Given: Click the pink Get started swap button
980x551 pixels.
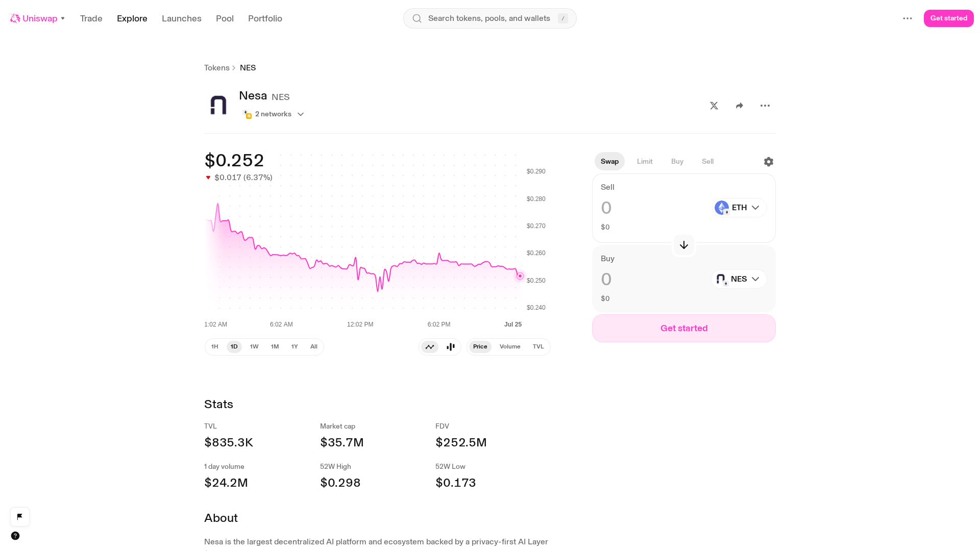Looking at the screenshot, I should [684, 328].
